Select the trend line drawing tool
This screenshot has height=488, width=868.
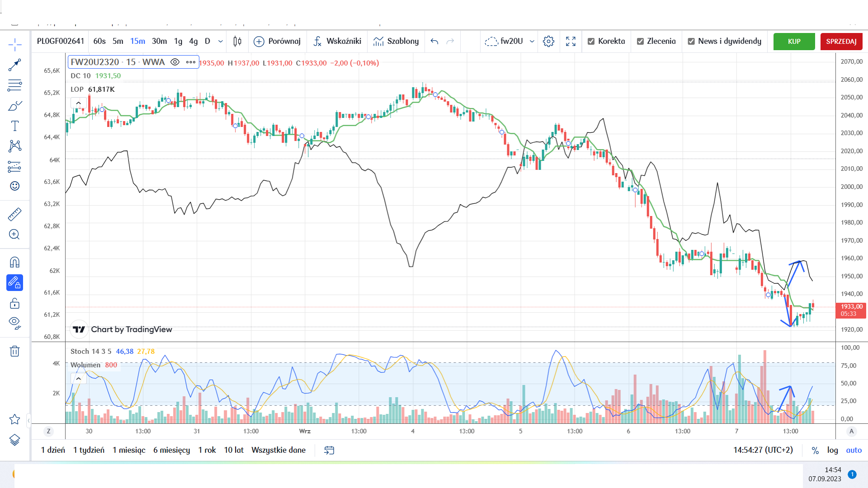[x=14, y=65]
